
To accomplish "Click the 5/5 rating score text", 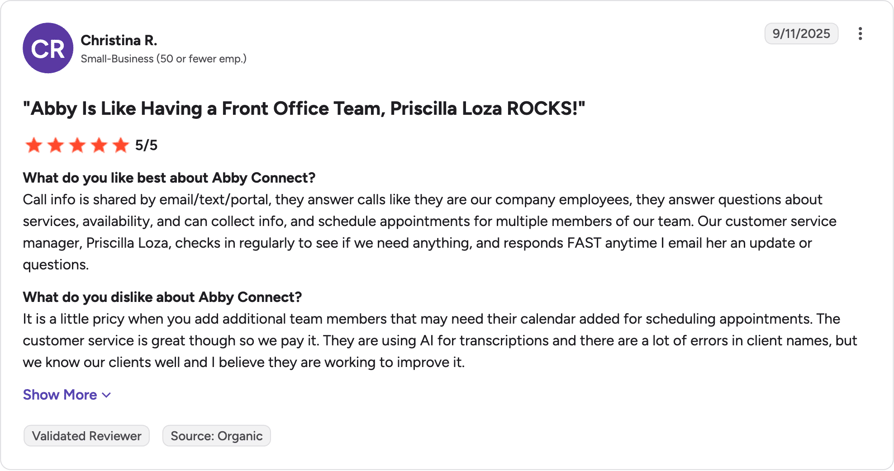I will click(146, 145).
